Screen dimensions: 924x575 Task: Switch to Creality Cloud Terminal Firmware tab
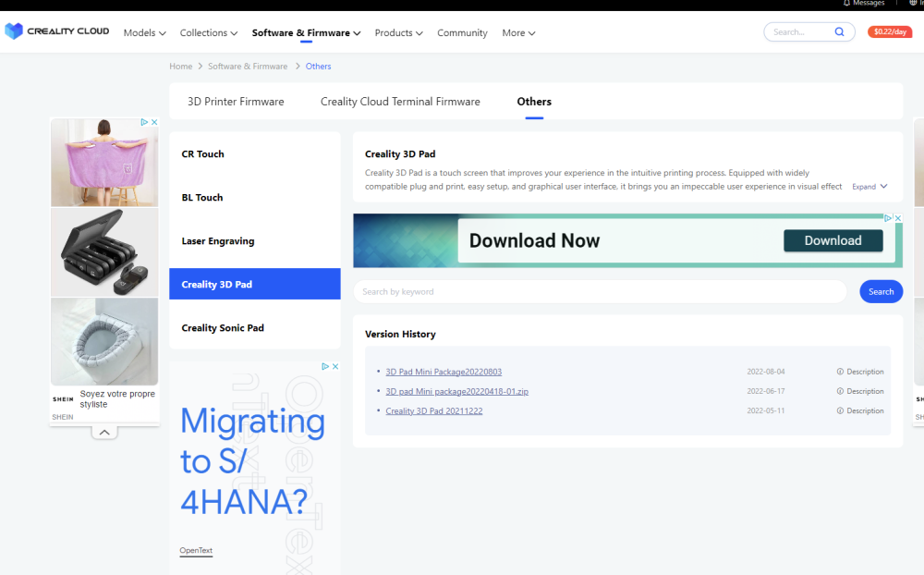[x=400, y=102]
